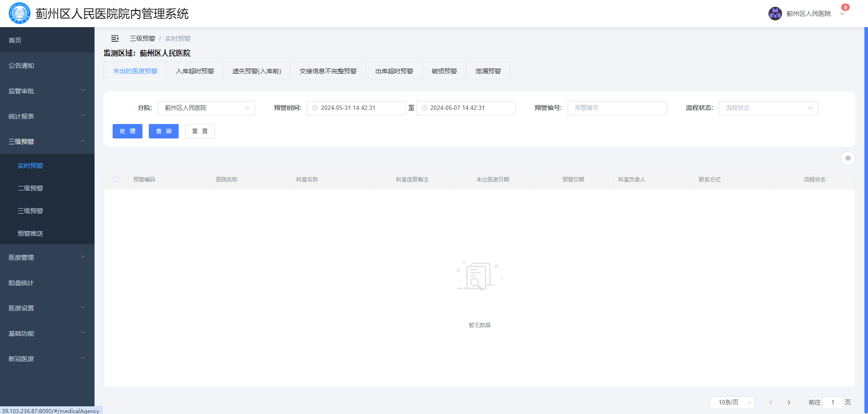This screenshot has height=414, width=868.
Task: Open the 10条/页 page size selector
Action: click(732, 402)
